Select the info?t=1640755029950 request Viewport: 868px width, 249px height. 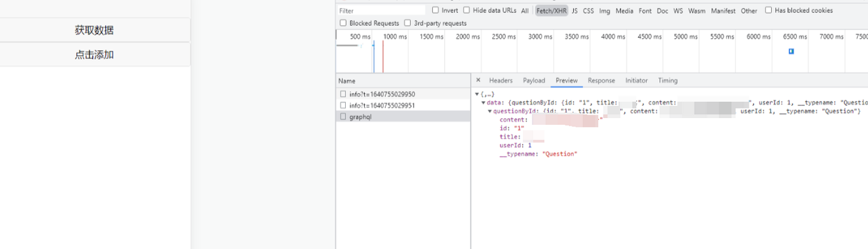click(403, 94)
